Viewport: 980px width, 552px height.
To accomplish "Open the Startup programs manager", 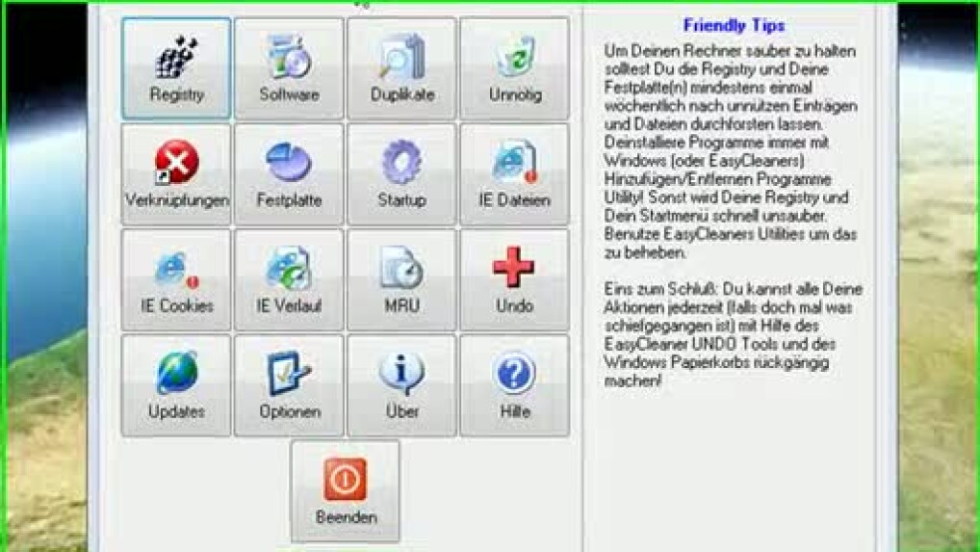I will [401, 174].
